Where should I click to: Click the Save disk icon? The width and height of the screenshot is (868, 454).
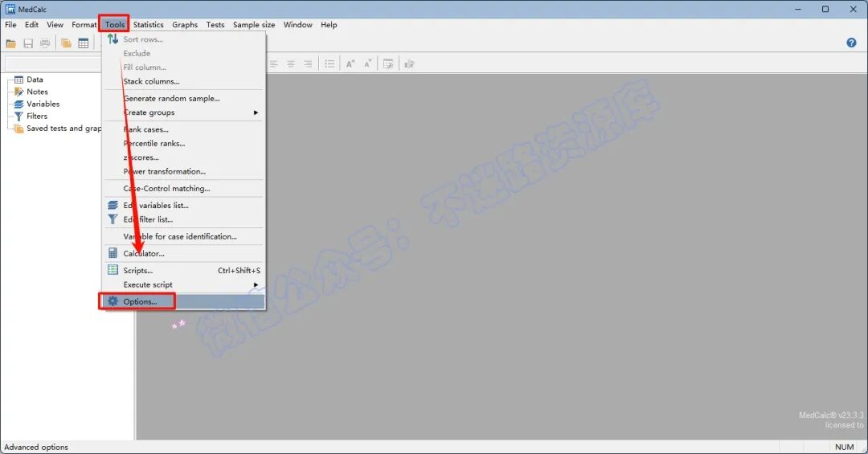tap(28, 43)
